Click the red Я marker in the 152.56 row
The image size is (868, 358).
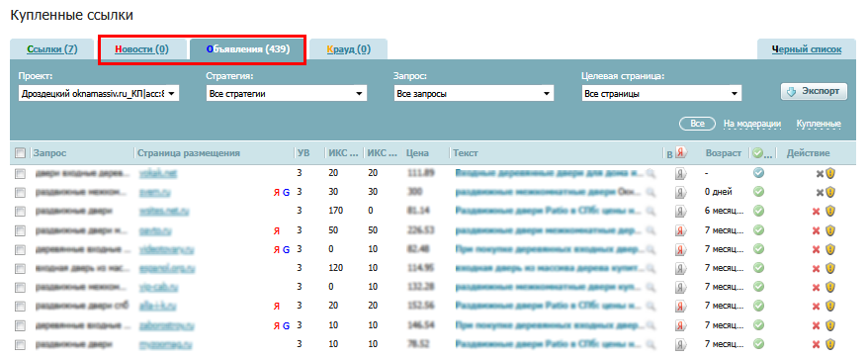click(x=277, y=307)
